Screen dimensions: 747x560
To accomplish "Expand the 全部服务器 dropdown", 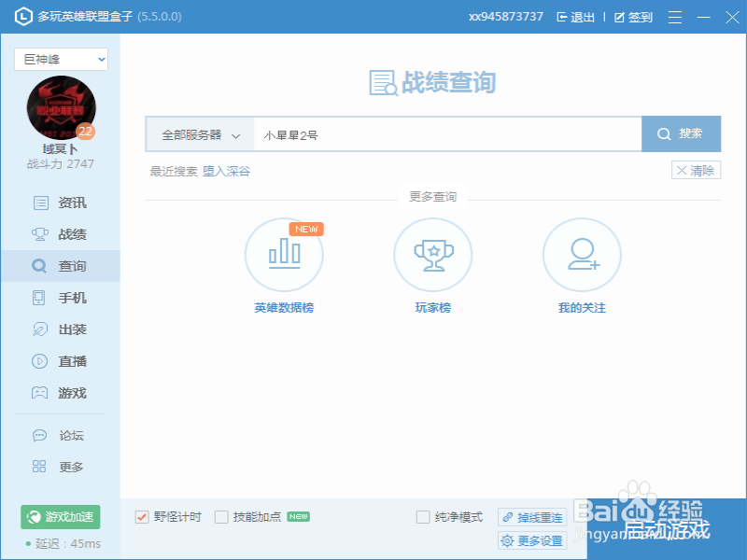I will pos(200,134).
